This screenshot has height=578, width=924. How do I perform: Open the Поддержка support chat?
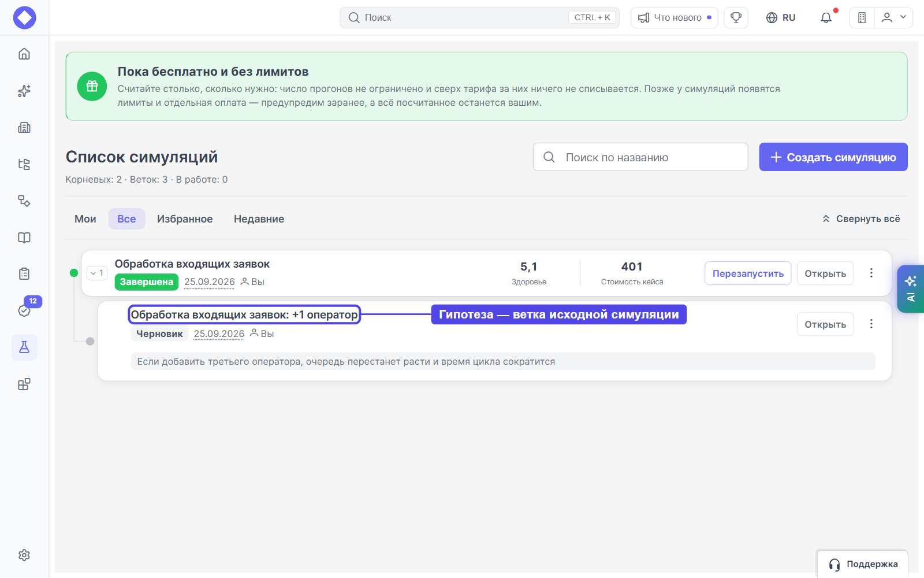862,564
